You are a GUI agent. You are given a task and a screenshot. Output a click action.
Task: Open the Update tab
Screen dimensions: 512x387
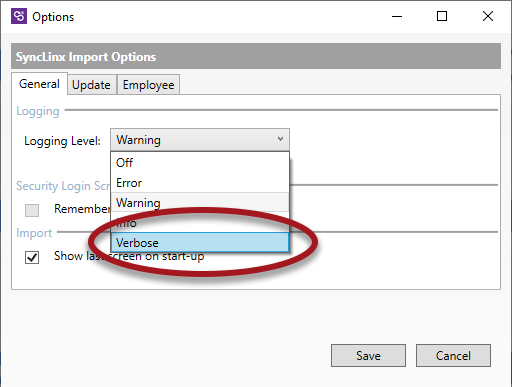[x=91, y=85]
